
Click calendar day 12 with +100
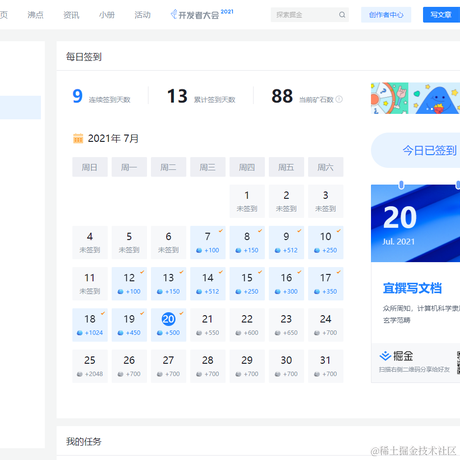point(129,284)
